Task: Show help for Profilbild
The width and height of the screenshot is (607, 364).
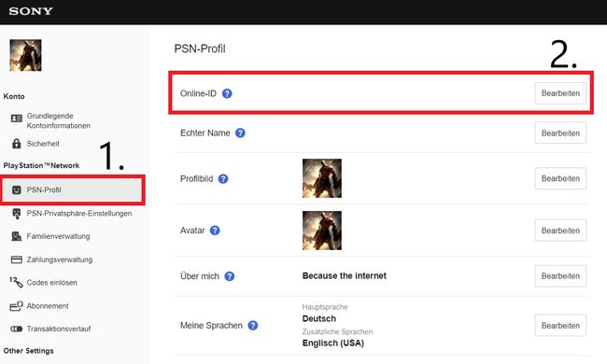Action: pos(223,178)
